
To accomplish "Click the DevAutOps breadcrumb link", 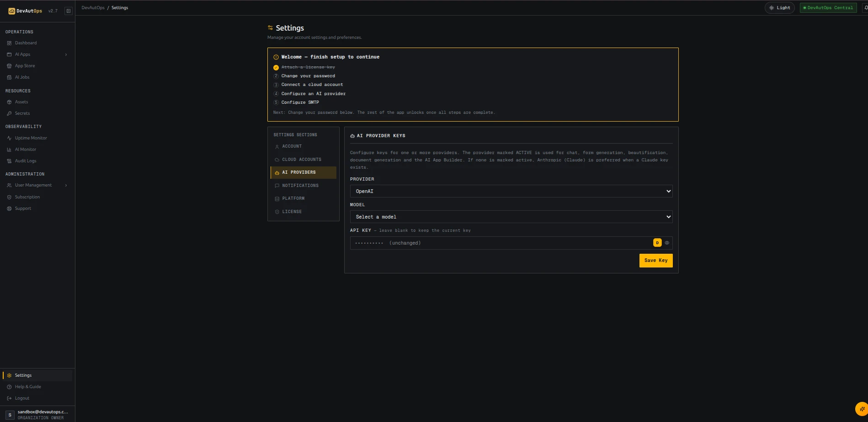I will click(x=93, y=8).
